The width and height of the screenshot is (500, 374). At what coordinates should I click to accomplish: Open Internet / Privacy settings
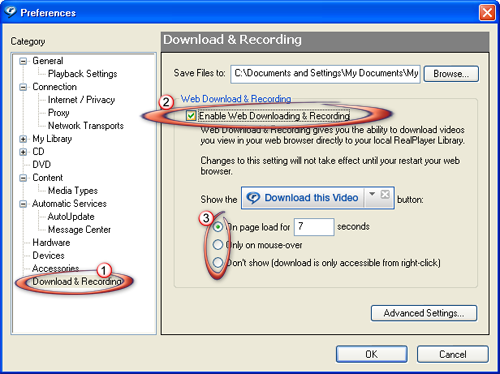81,100
